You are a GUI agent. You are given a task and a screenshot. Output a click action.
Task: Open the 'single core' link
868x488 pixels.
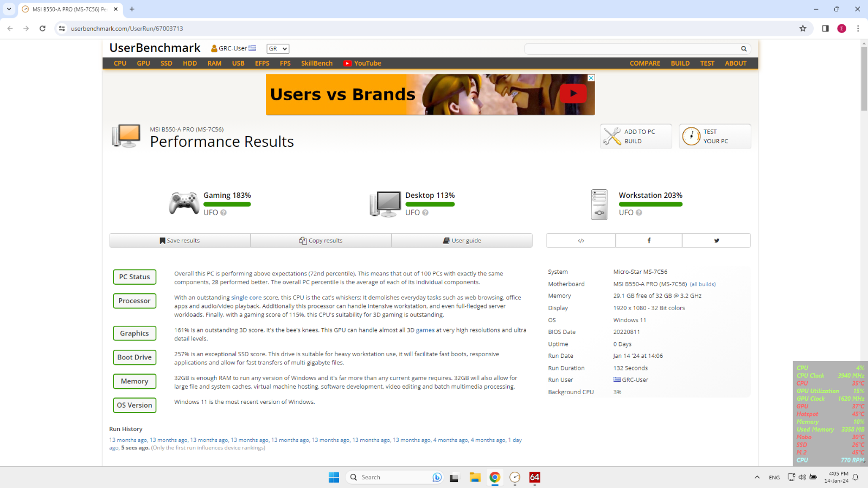click(x=246, y=298)
